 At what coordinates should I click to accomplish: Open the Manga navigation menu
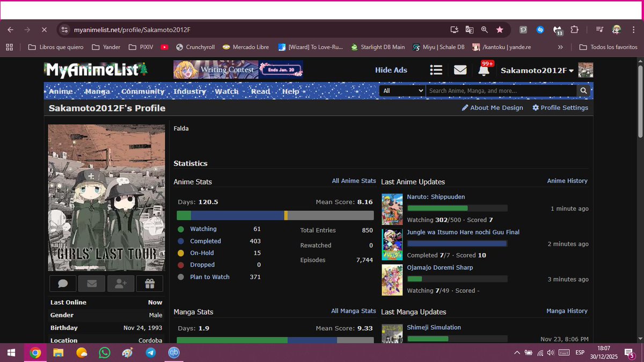97,91
